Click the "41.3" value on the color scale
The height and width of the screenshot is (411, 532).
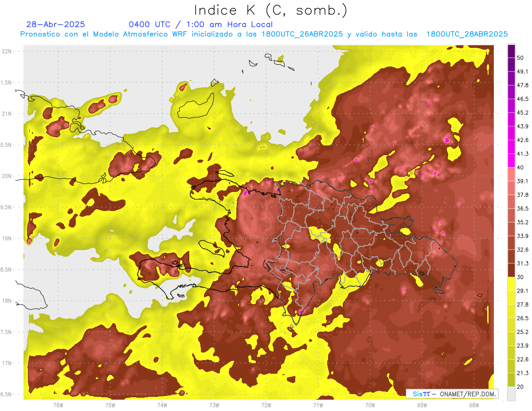522,154
